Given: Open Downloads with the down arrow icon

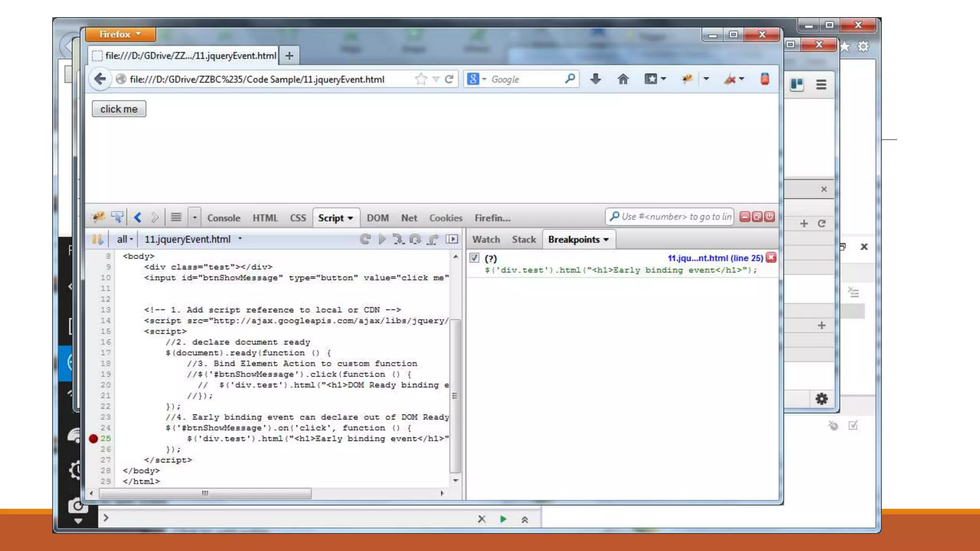Looking at the screenshot, I should tap(595, 79).
